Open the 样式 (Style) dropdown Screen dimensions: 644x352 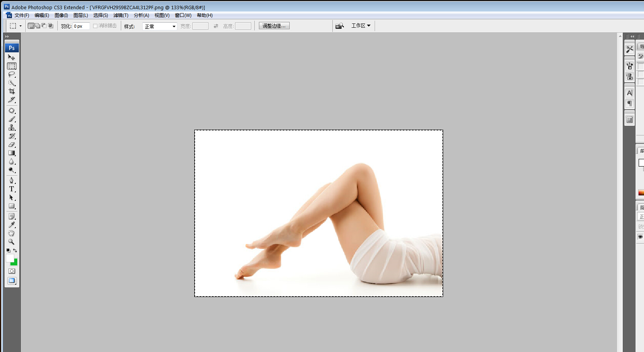point(160,26)
